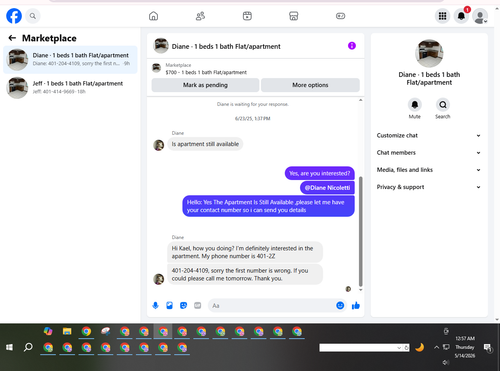The width and height of the screenshot is (500, 371).
Task: Select the Jeff conversation in the list
Action: pyautogui.click(x=70, y=88)
